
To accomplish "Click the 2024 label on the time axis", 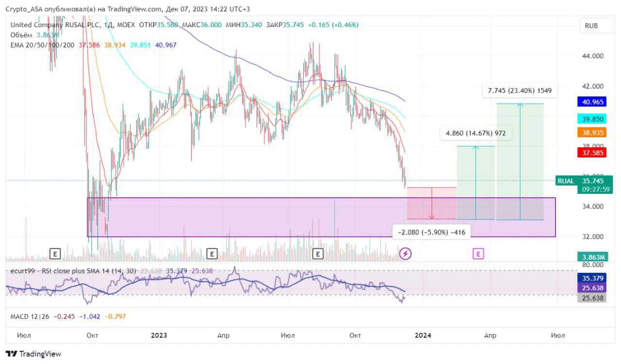I will pyautogui.click(x=424, y=335).
